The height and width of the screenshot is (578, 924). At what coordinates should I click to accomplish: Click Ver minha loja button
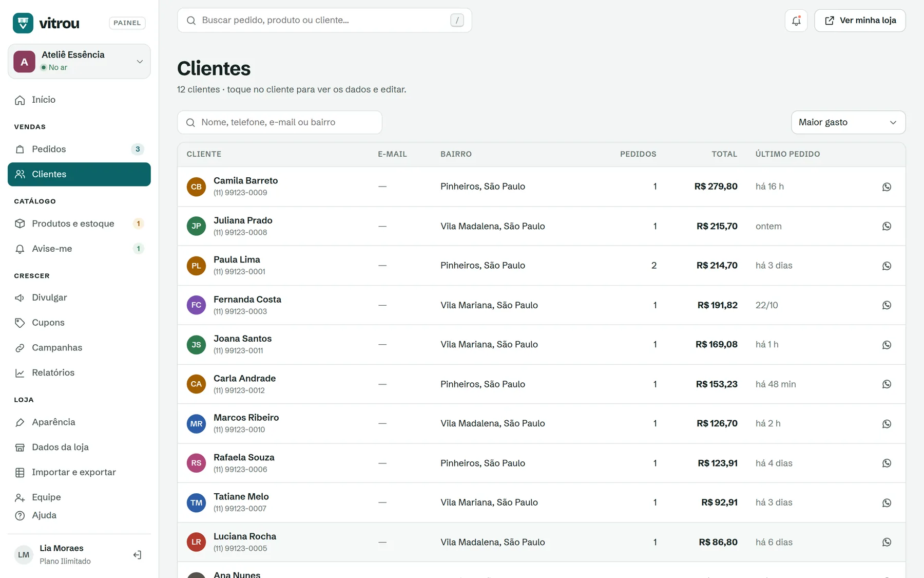coord(860,21)
